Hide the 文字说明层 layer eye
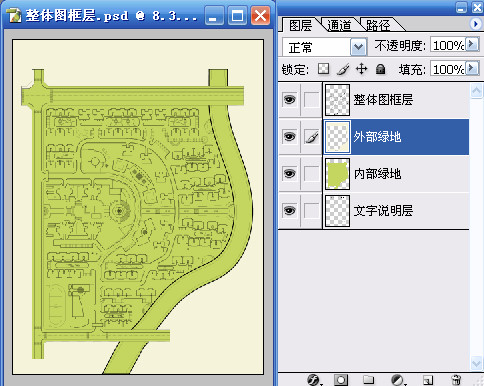The width and height of the screenshot is (484, 386). click(289, 210)
